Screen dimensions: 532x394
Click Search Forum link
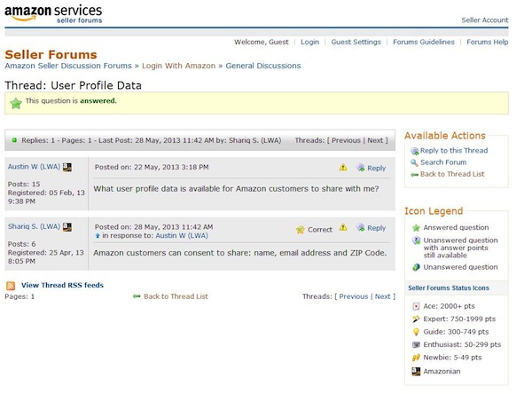point(443,162)
